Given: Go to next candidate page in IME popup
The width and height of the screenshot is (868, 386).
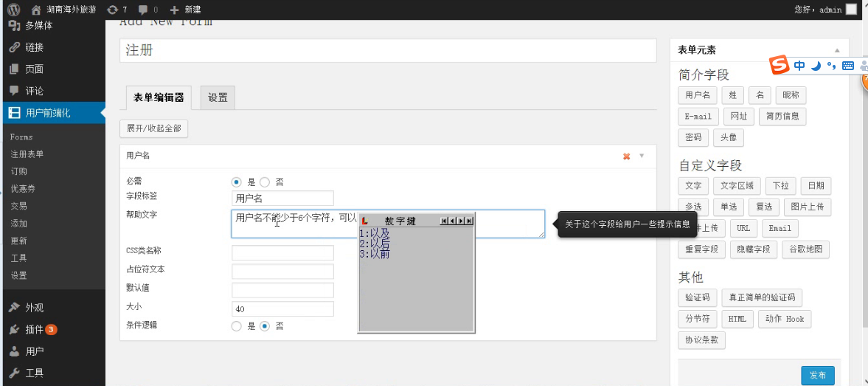Looking at the screenshot, I should pos(461,221).
